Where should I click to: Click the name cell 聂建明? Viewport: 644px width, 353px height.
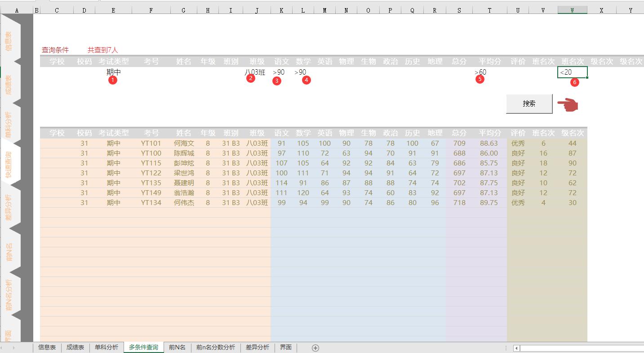184,183
